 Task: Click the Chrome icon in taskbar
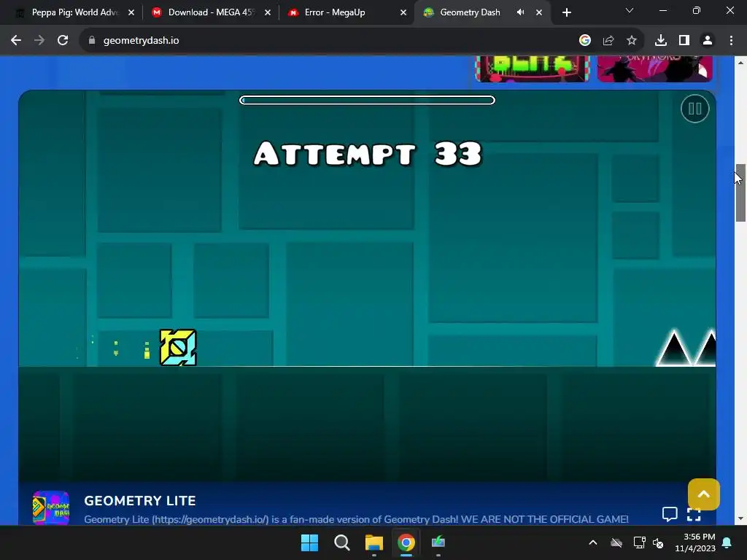click(406, 542)
